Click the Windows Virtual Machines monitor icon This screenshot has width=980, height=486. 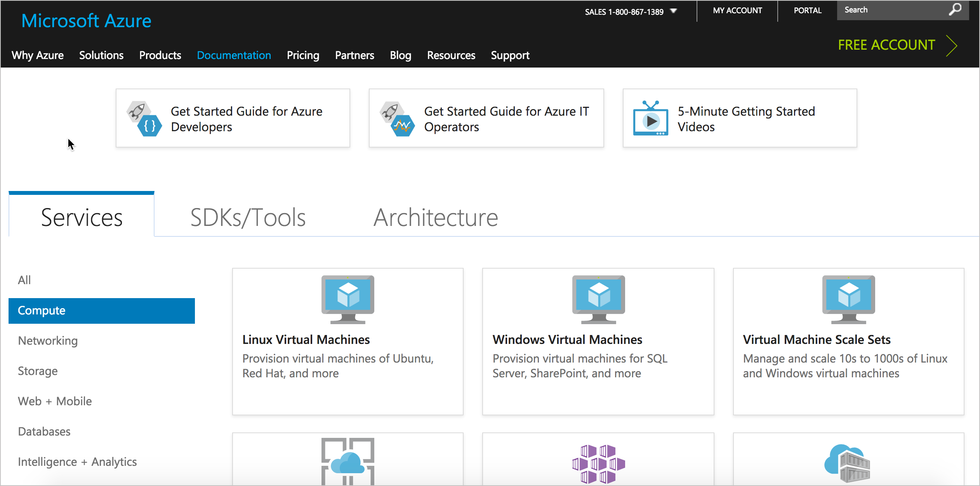[x=598, y=299]
